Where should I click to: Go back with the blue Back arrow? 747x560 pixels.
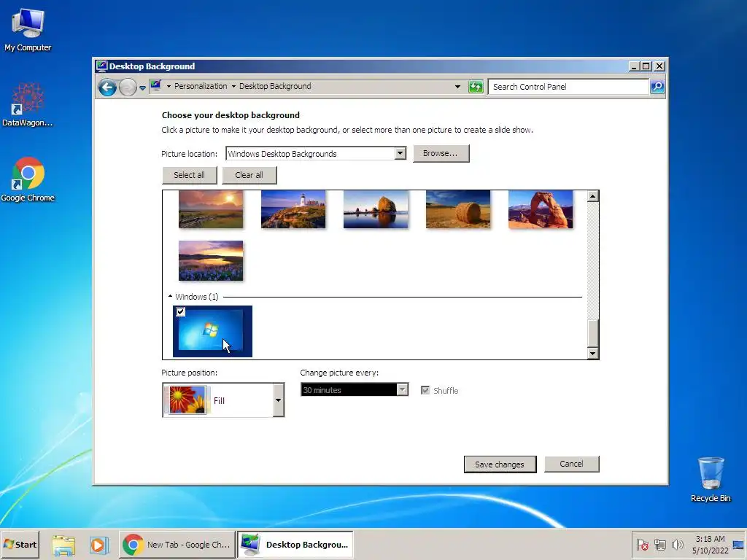[108, 87]
